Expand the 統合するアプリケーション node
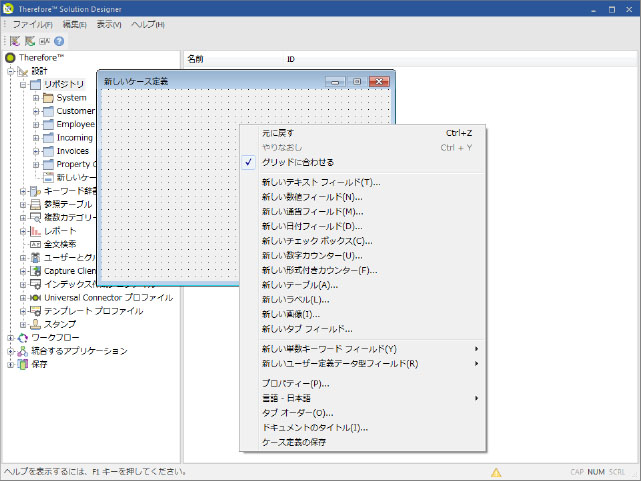This screenshot has width=641, height=481. click(11, 351)
